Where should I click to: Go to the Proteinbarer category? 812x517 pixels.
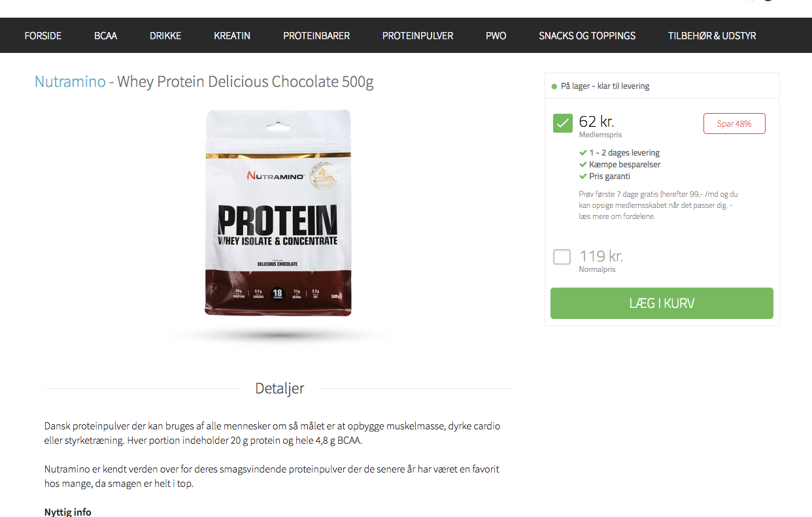pyautogui.click(x=316, y=35)
